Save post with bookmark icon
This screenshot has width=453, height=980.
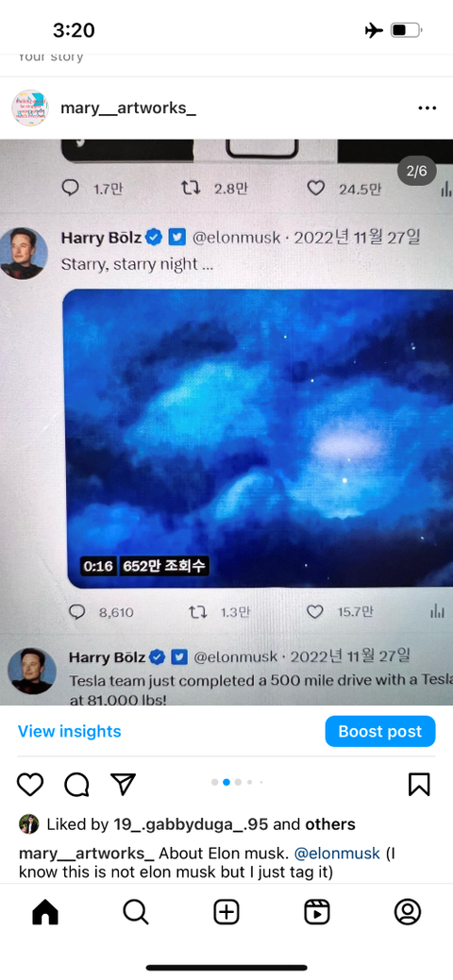pos(419,784)
